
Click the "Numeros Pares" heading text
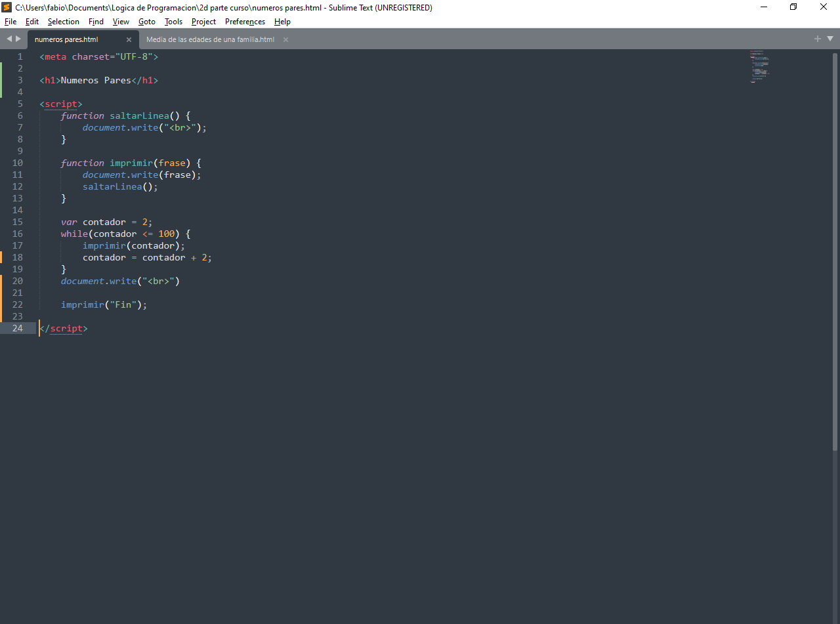coord(96,80)
